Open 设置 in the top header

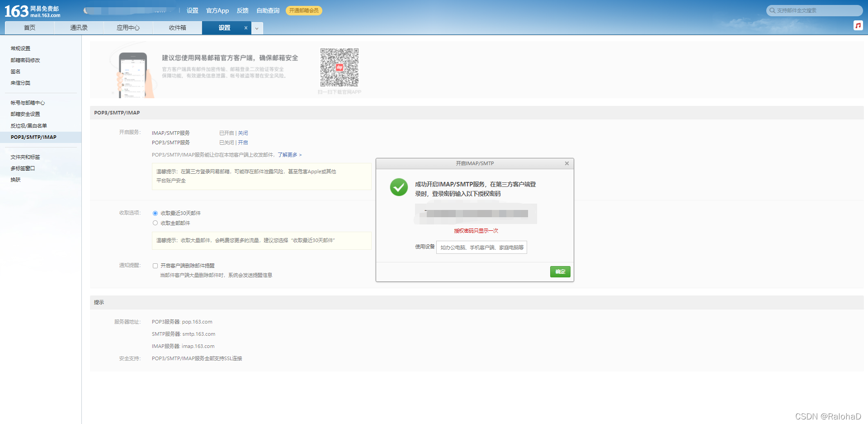[x=193, y=10]
